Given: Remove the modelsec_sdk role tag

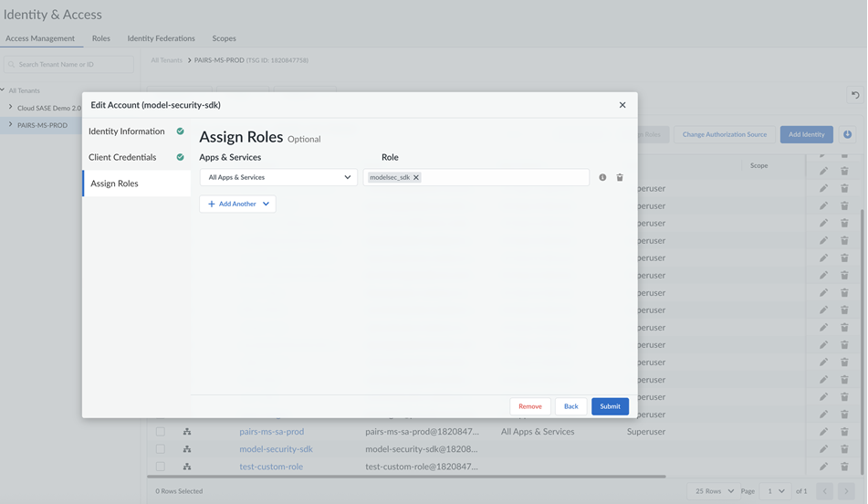Looking at the screenshot, I should pos(416,177).
